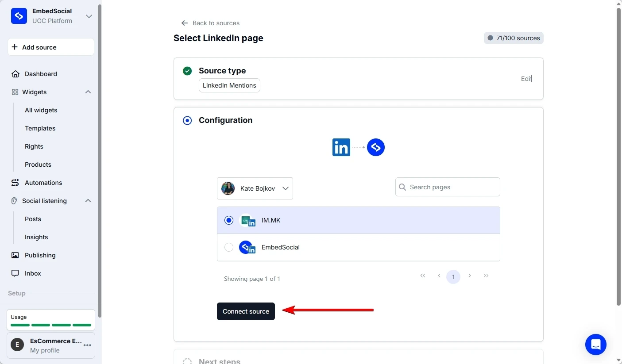Click the LinkedIn Mentions tag
The width and height of the screenshot is (622, 364).
tap(229, 85)
